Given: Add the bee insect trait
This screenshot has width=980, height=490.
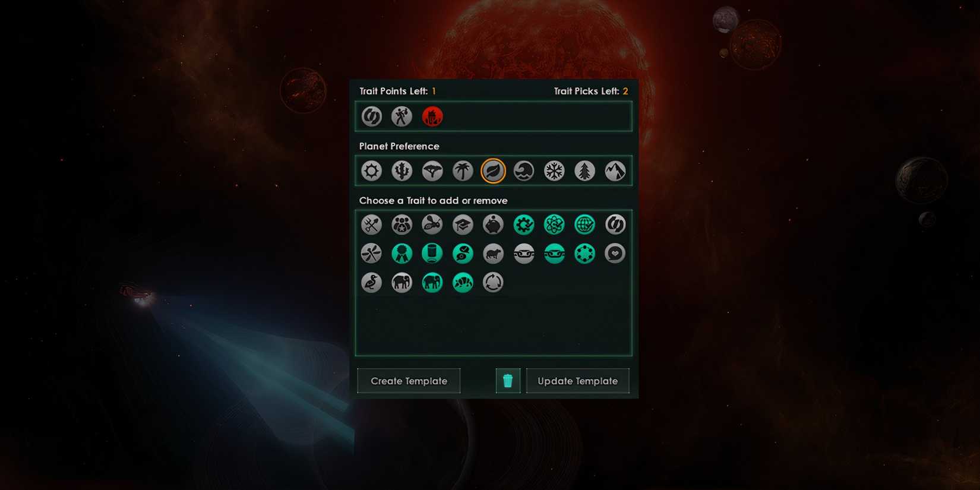Looking at the screenshot, I should coord(432,225).
